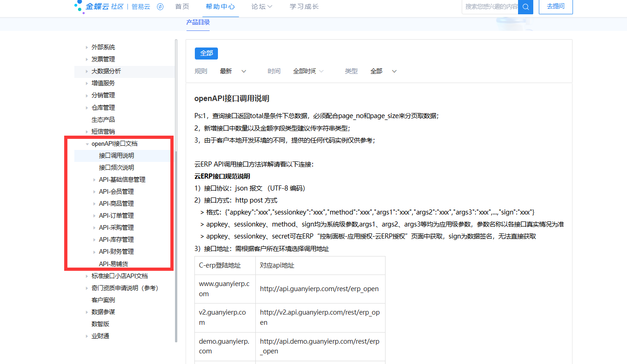Select 接口频次说明 in the tree
Image resolution: width=627 pixels, height=364 pixels.
[x=116, y=167]
